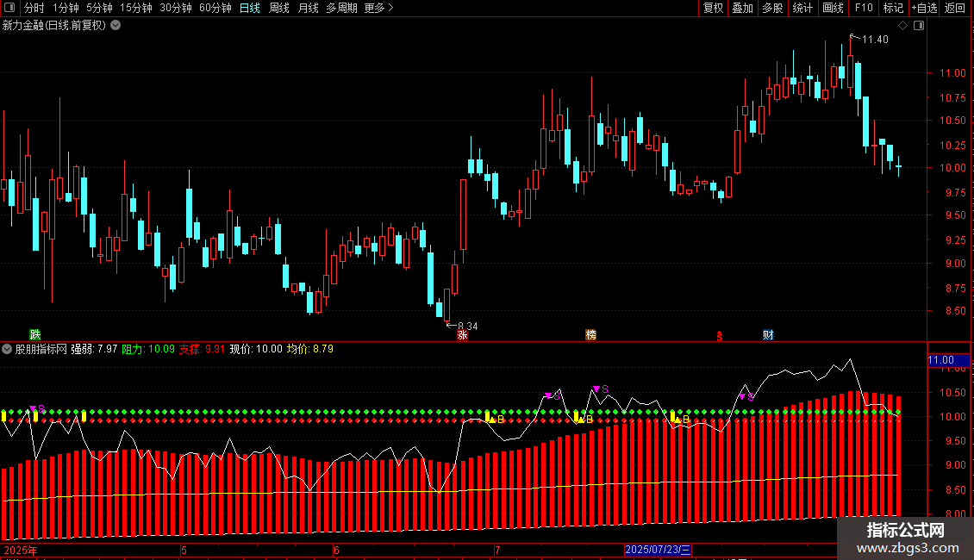Click the orange 榜 event marker

pyautogui.click(x=590, y=335)
